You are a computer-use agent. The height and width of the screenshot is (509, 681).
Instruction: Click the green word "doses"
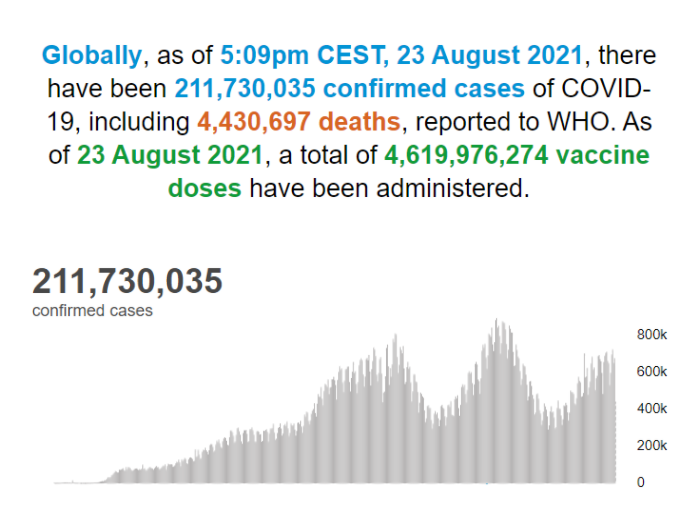click(x=204, y=188)
